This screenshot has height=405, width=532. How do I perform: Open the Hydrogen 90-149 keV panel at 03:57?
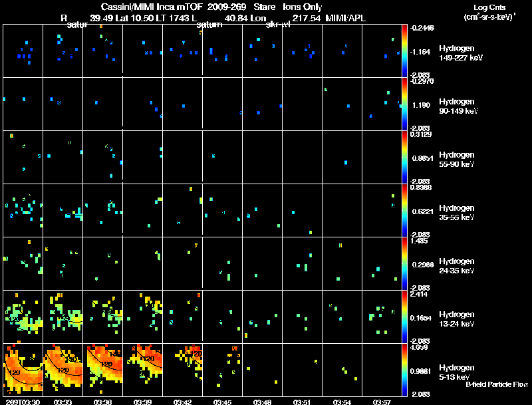[382, 104]
